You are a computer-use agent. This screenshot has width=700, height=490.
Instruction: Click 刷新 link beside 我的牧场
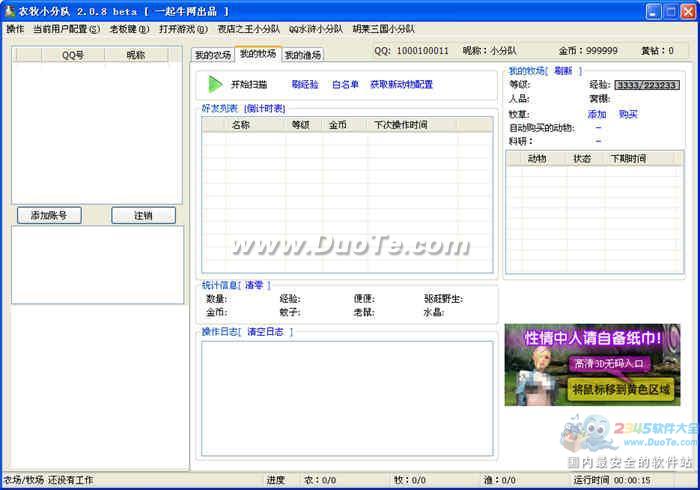[x=563, y=71]
